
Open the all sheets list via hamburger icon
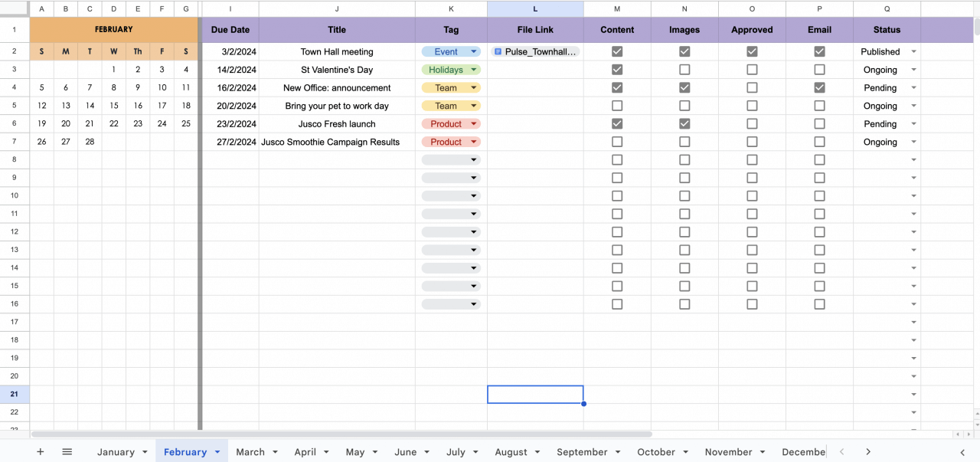(x=67, y=451)
